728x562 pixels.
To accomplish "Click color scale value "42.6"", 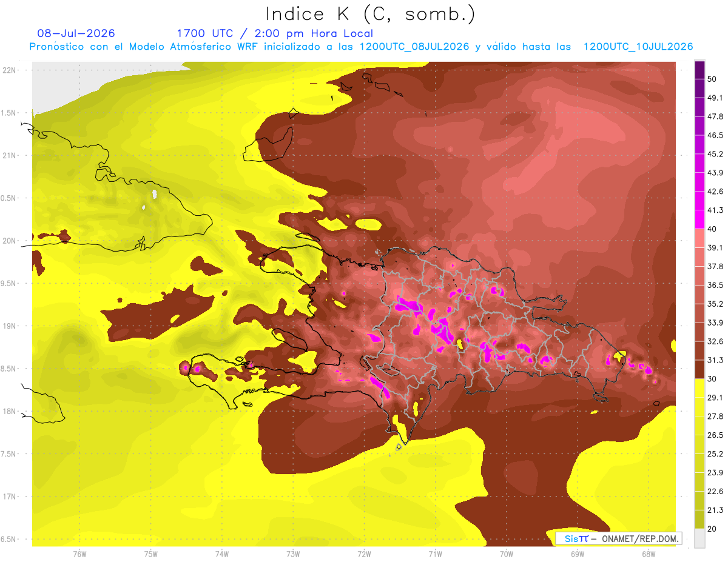I will click(x=715, y=192).
